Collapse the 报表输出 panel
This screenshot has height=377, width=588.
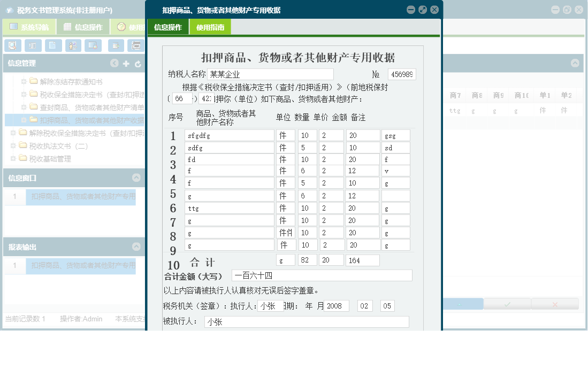point(137,247)
